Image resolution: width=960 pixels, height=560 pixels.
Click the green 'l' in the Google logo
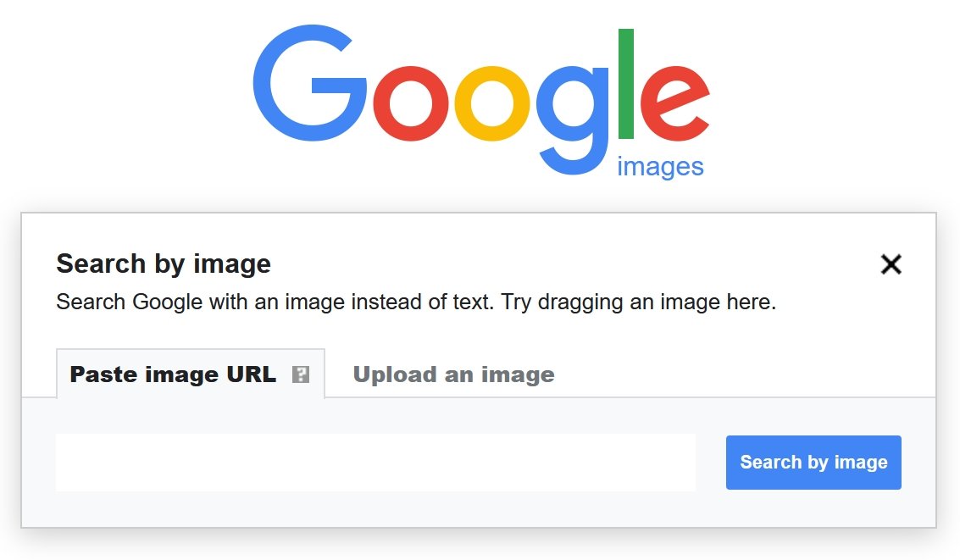coord(628,85)
